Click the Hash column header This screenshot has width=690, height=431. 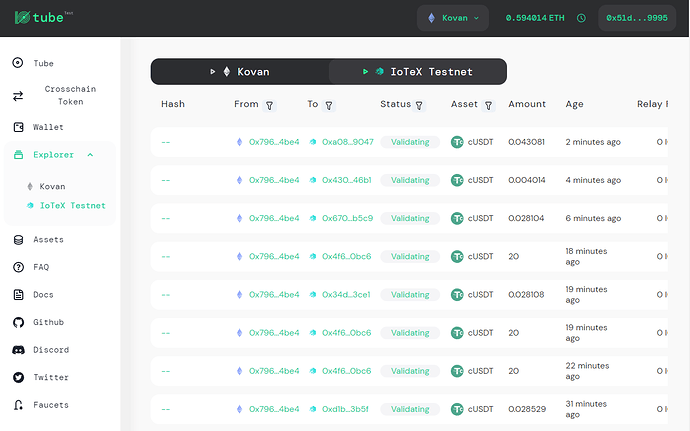tap(173, 104)
